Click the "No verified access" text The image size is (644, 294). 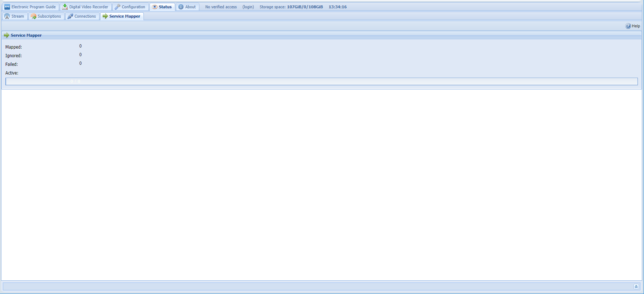pos(221,7)
